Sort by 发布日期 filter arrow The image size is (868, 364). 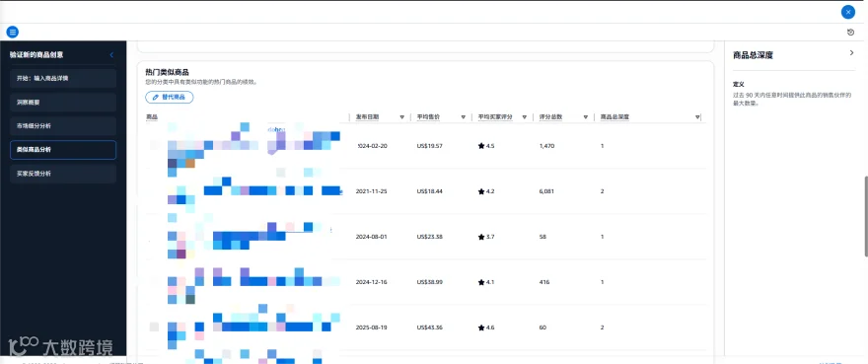point(401,117)
